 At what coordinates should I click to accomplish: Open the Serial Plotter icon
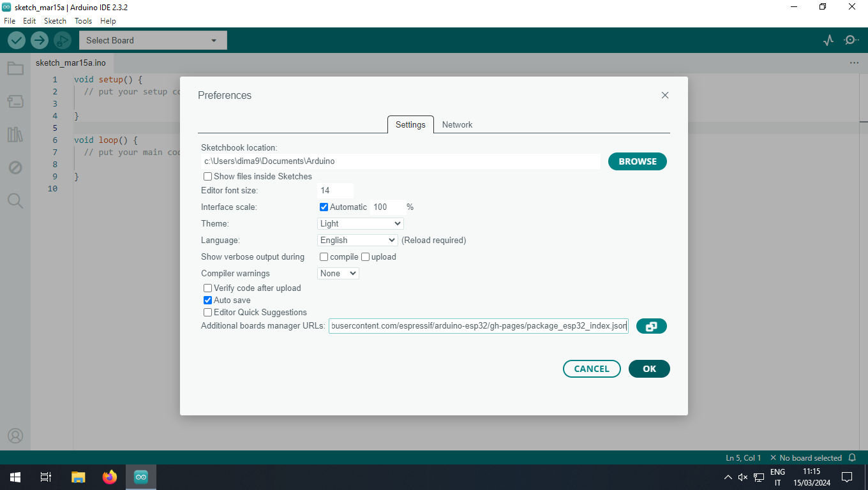[x=828, y=40]
